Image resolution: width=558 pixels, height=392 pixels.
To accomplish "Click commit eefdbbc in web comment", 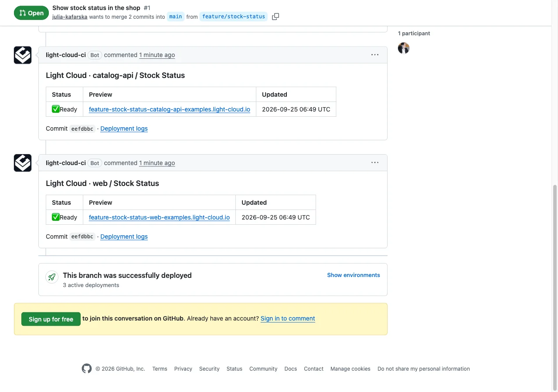I will click(x=82, y=237).
